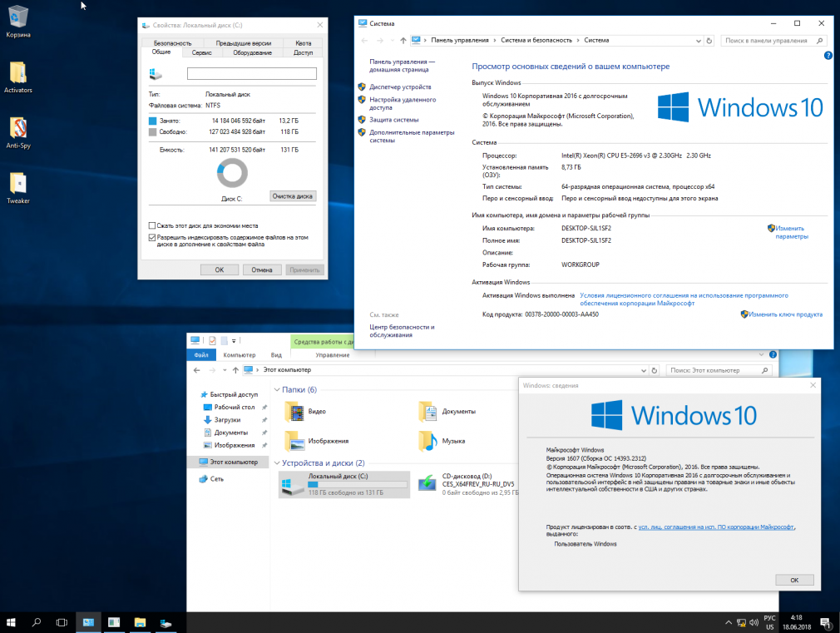Open the Sharing (Доступ) tab

coord(304,52)
